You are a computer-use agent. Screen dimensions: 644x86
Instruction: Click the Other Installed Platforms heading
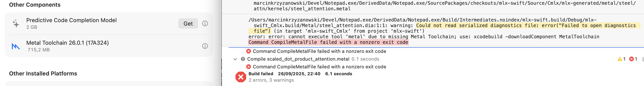pyautogui.click(x=43, y=74)
